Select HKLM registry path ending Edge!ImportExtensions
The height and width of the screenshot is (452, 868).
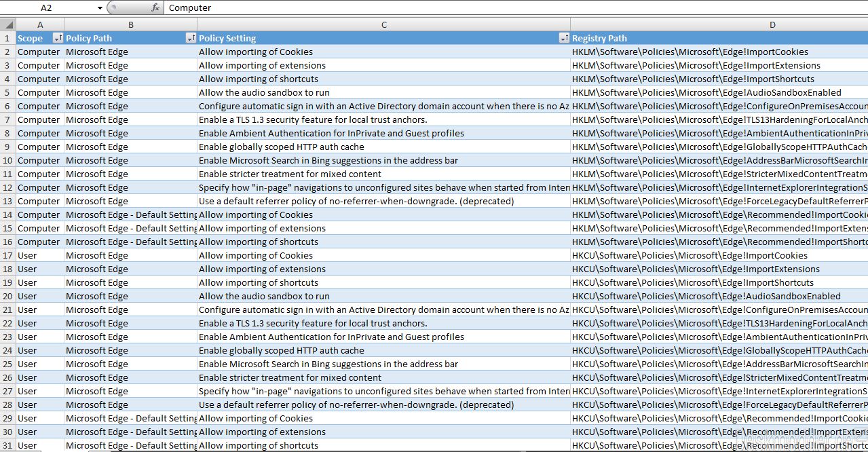tap(719, 65)
